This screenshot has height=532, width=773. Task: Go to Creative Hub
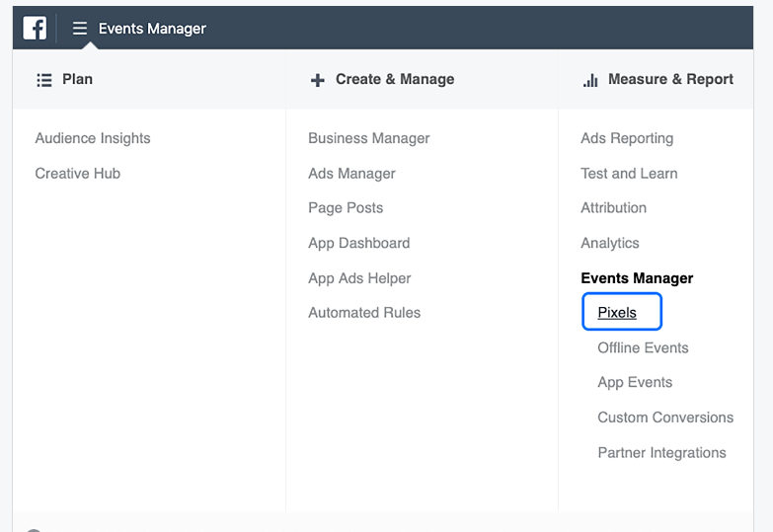coord(78,174)
